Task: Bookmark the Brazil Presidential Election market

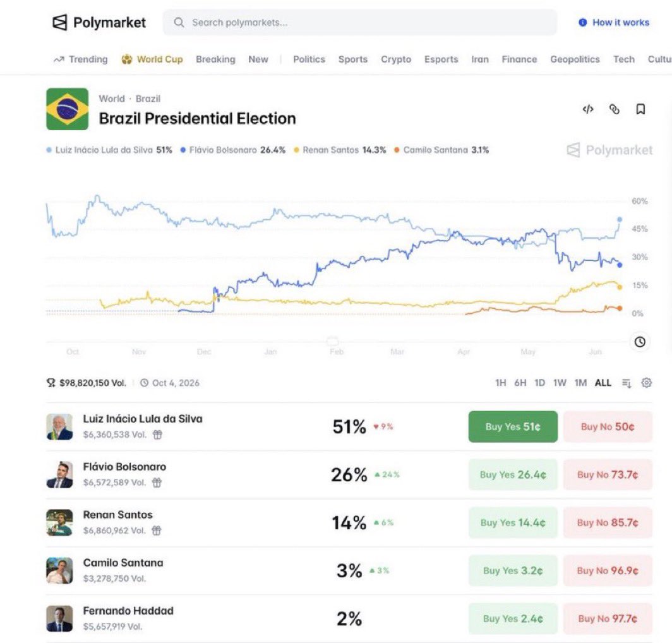Action: (x=640, y=109)
